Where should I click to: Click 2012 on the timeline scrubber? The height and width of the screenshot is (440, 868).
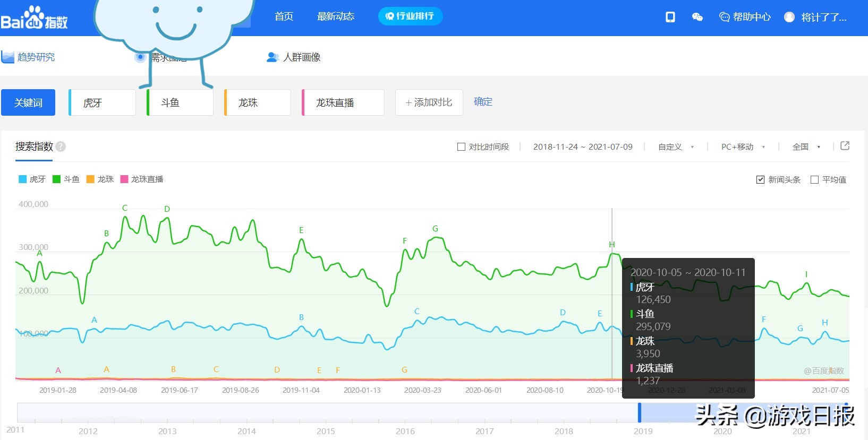point(88,431)
